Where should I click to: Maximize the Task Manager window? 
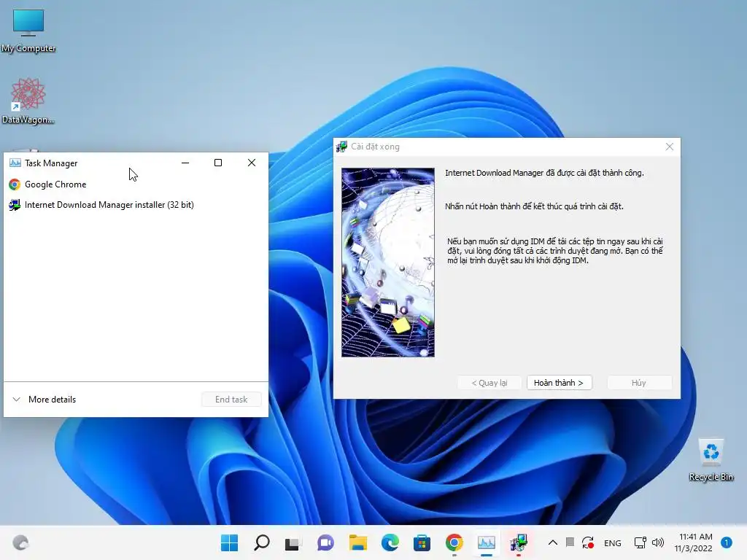218,163
